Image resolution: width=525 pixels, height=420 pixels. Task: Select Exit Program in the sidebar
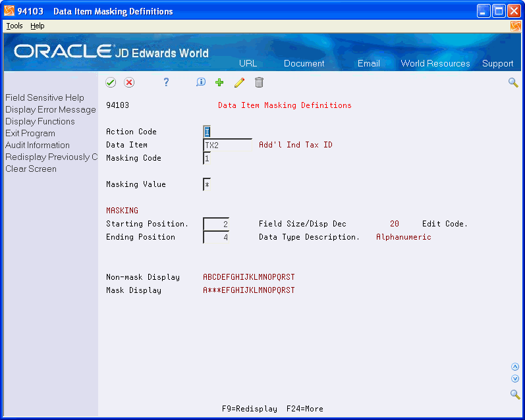click(x=30, y=133)
